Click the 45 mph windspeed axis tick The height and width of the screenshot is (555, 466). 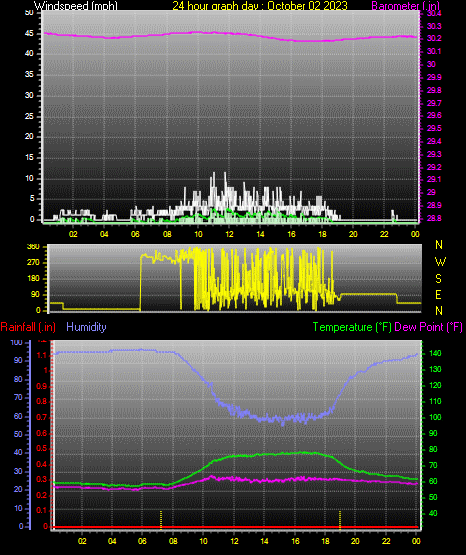29,34
